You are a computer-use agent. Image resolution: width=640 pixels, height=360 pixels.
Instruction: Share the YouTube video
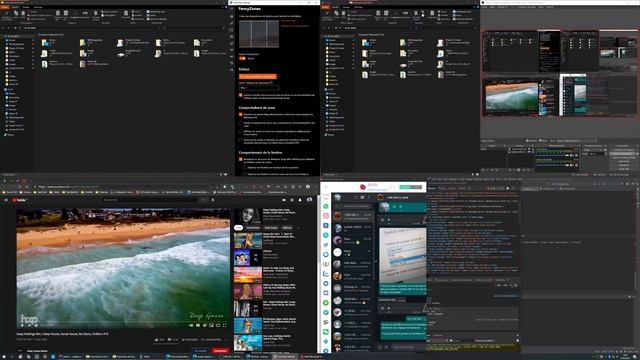click(x=189, y=340)
